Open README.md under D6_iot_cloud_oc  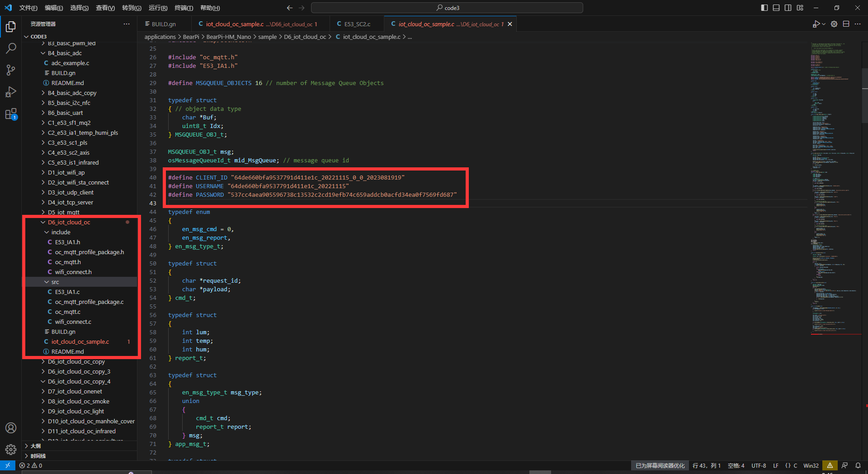pos(67,352)
